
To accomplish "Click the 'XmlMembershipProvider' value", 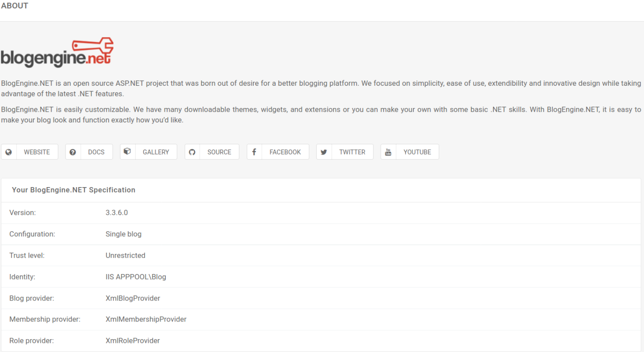I will (146, 319).
